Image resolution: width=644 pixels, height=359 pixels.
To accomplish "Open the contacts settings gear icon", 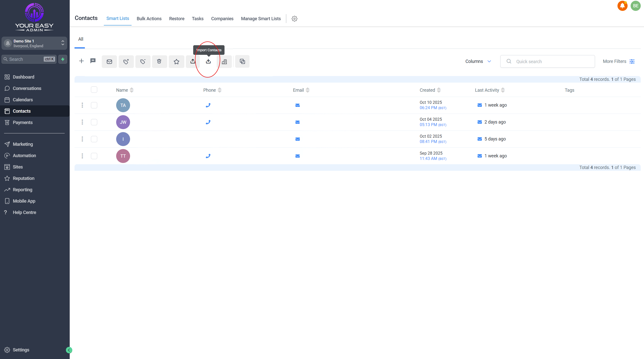I will pyautogui.click(x=294, y=19).
